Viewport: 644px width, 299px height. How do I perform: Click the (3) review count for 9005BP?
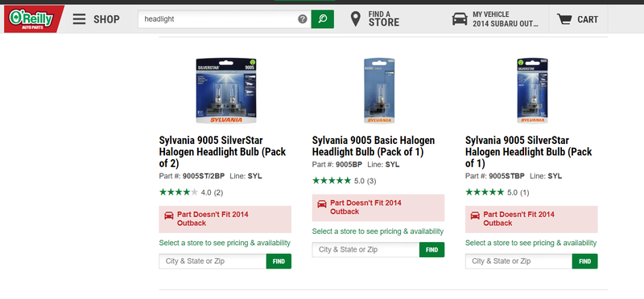coord(371,181)
